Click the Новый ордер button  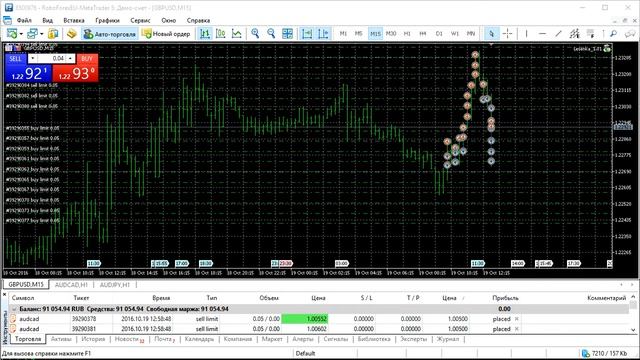166,34
